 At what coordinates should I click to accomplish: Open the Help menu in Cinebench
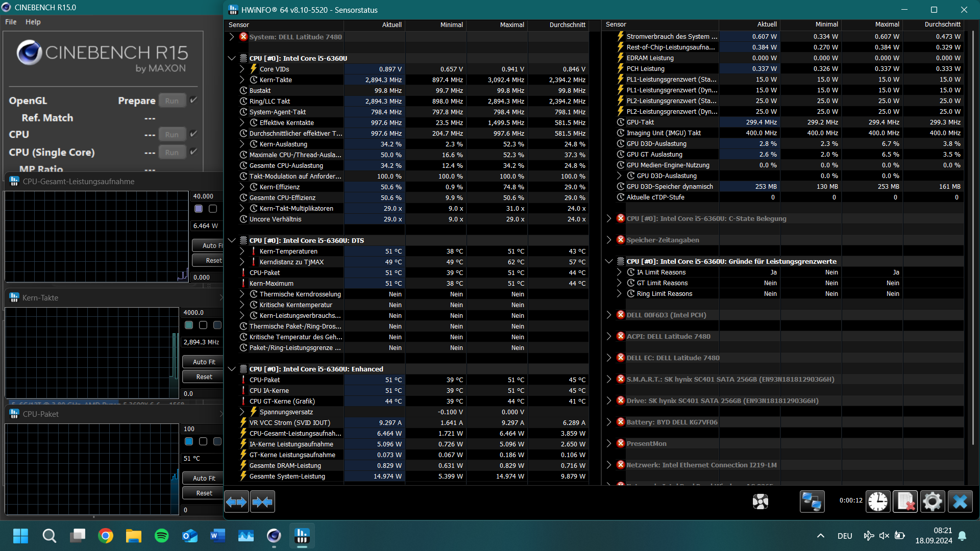click(x=33, y=21)
